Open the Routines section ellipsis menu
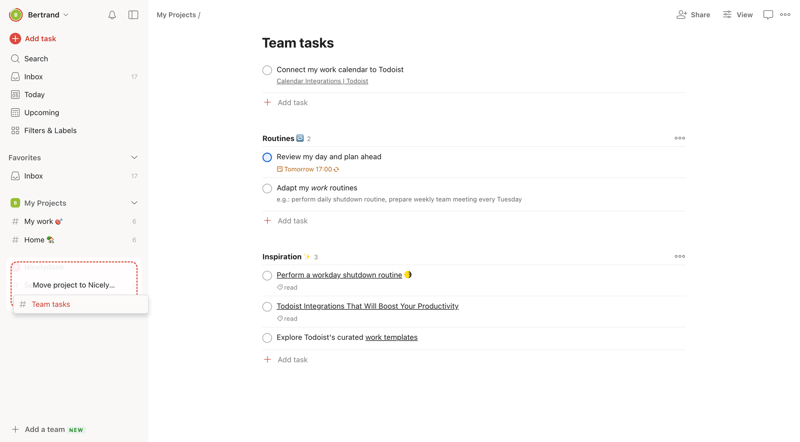The image size is (800, 442). coord(680,138)
